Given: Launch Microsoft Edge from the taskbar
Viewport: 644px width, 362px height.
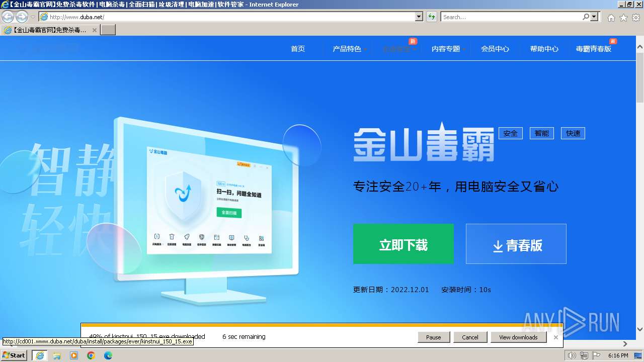Looking at the screenshot, I should (108, 355).
